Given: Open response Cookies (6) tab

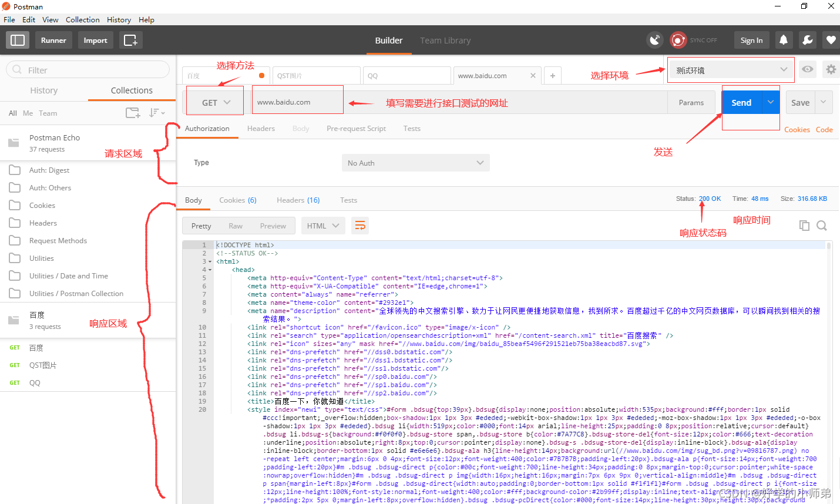Looking at the screenshot, I should 238,200.
